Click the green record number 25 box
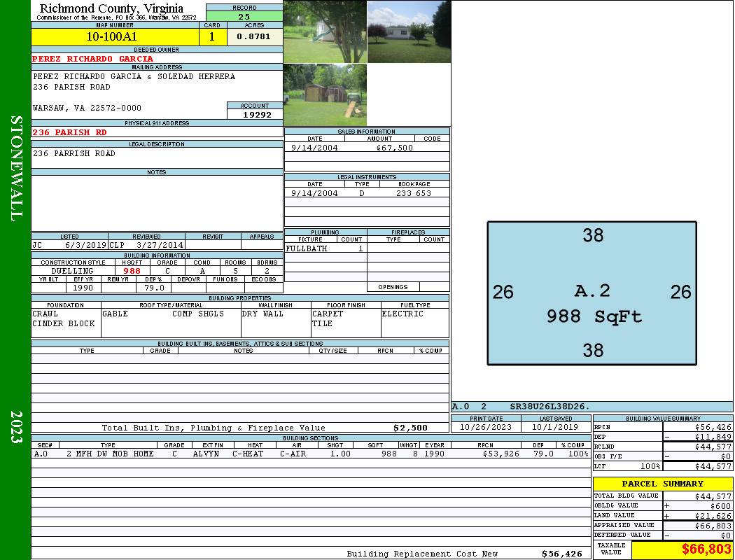 click(244, 16)
